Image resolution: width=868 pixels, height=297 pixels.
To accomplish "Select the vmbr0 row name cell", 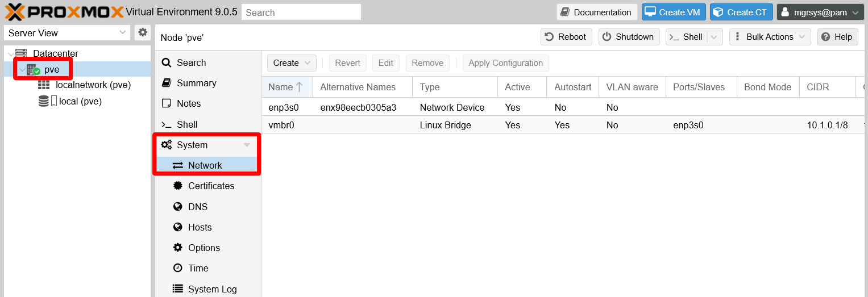I will click(x=281, y=125).
